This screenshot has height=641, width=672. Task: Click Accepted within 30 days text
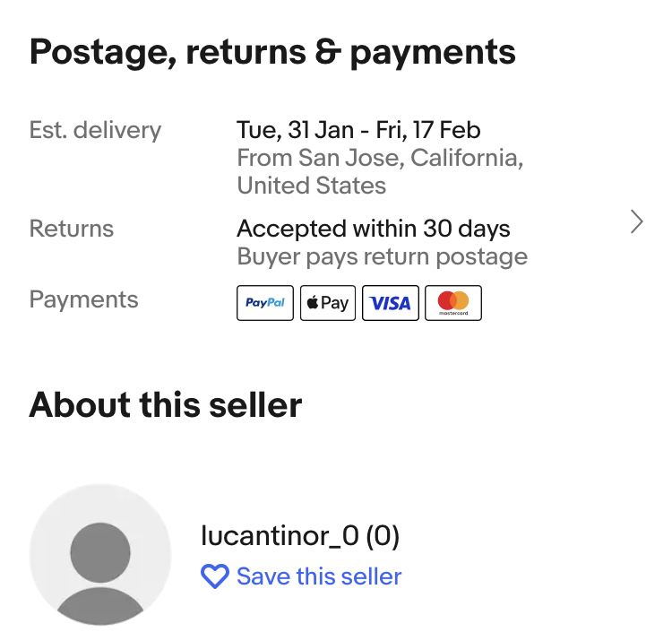373,229
